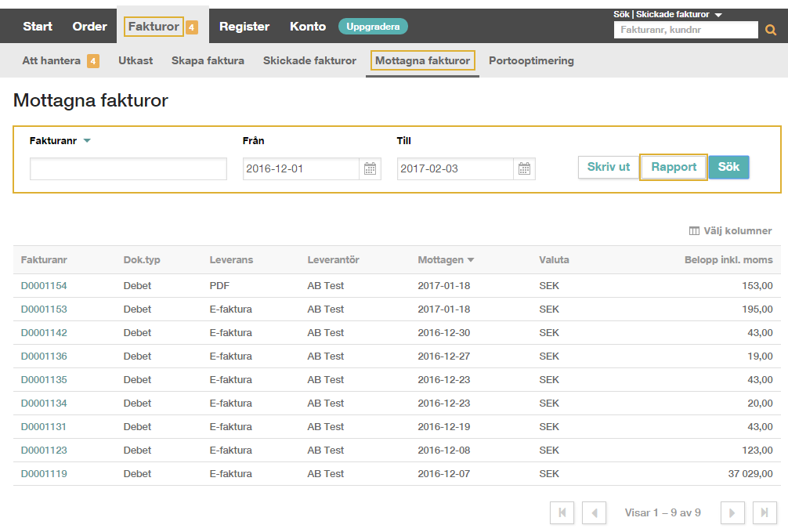Switch to the Att hantera tab
This screenshot has height=532, width=788.
(x=51, y=61)
